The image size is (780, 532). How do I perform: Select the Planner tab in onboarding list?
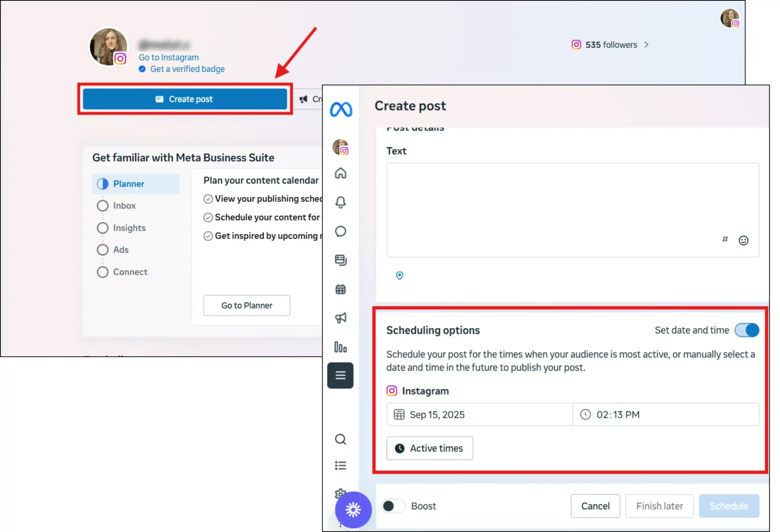pyautogui.click(x=136, y=184)
